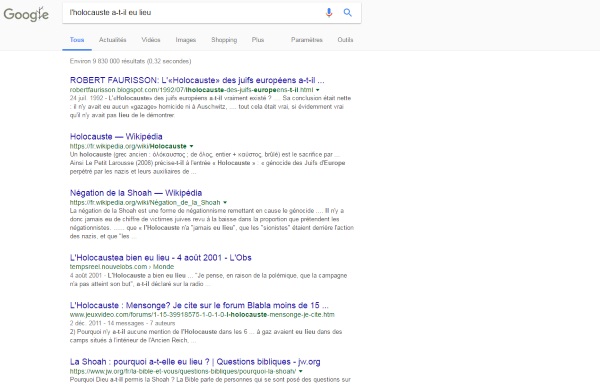
Task: Switch to the Vidéos tab
Action: [x=151, y=40]
